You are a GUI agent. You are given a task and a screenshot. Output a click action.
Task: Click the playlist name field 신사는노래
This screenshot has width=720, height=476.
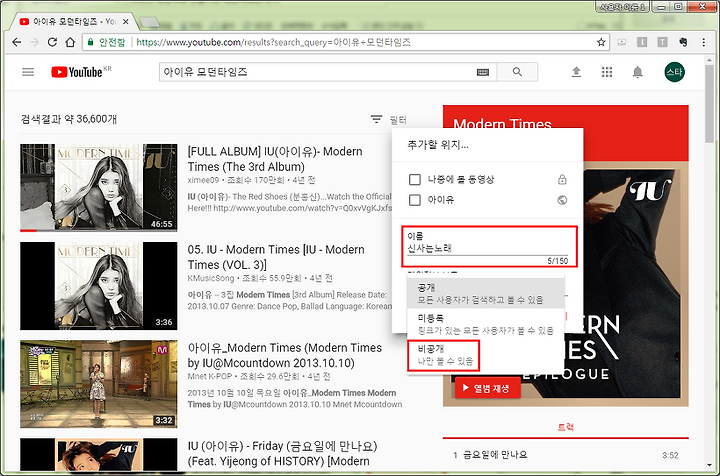[488, 248]
